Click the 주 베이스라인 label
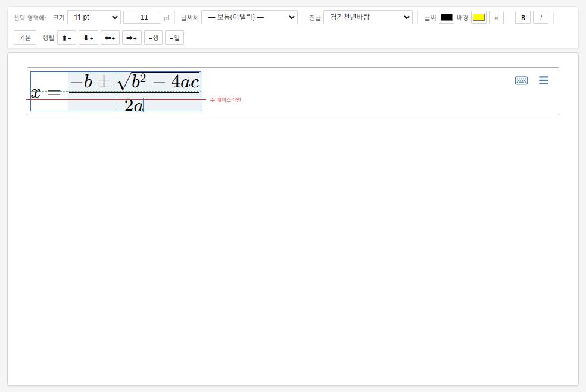Viewport: 586px width, 392px height. point(225,100)
